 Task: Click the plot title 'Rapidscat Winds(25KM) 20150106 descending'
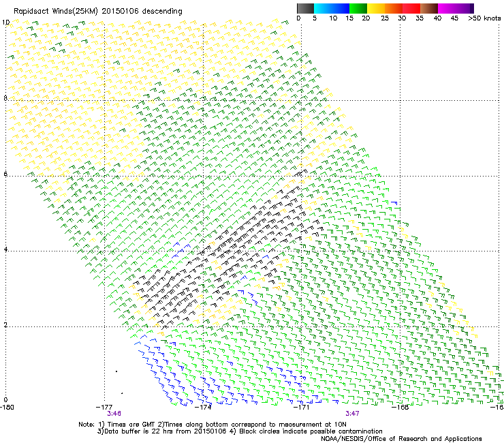tap(97, 12)
